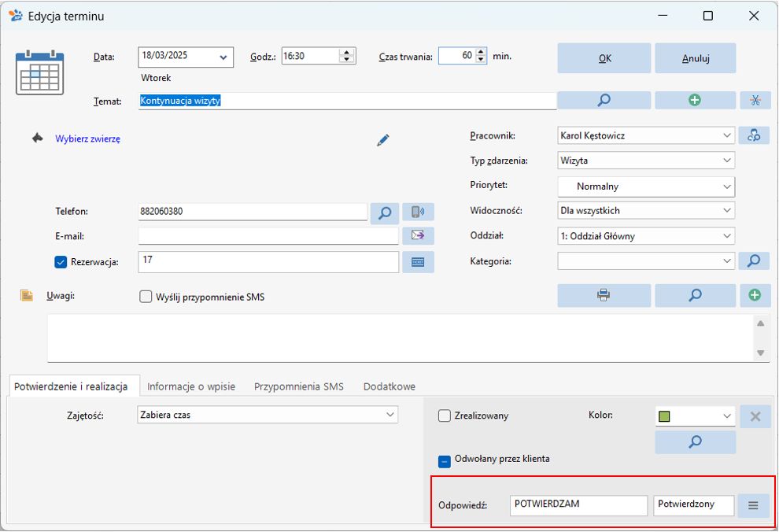Open the Zajętość dropdown

(x=390, y=414)
